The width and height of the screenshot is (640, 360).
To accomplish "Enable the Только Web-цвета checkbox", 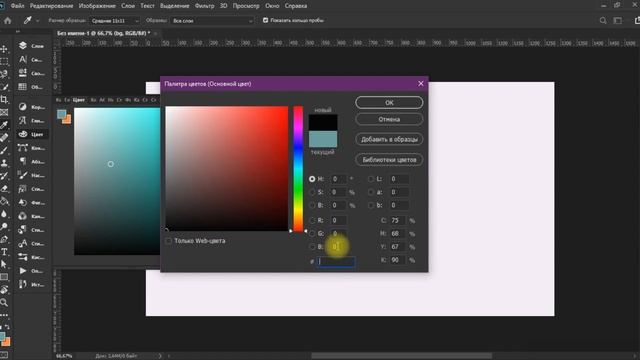I will [x=168, y=241].
